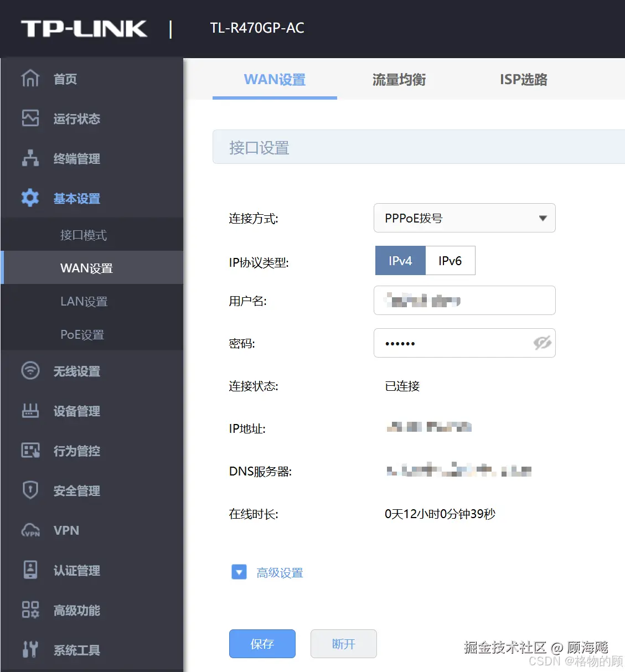The image size is (625, 672).
Task: Click the 断开 disconnect button
Action: tap(343, 644)
